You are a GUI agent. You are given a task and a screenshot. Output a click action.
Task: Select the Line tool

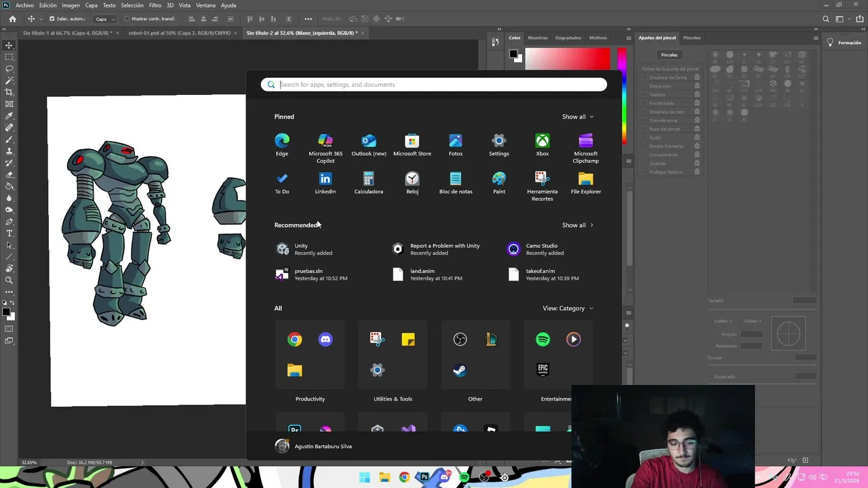[9, 257]
